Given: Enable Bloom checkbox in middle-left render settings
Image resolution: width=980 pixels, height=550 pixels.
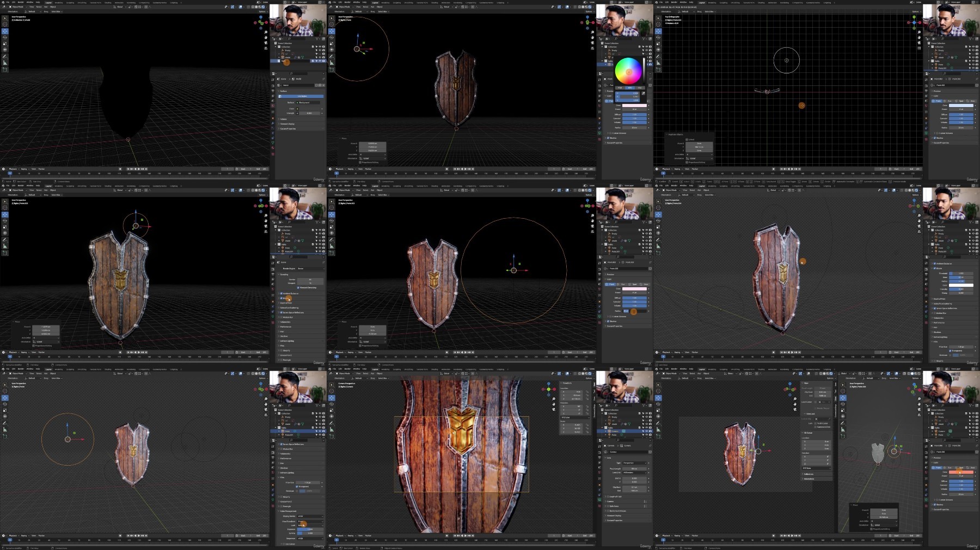Looking at the screenshot, I should pyautogui.click(x=281, y=298).
